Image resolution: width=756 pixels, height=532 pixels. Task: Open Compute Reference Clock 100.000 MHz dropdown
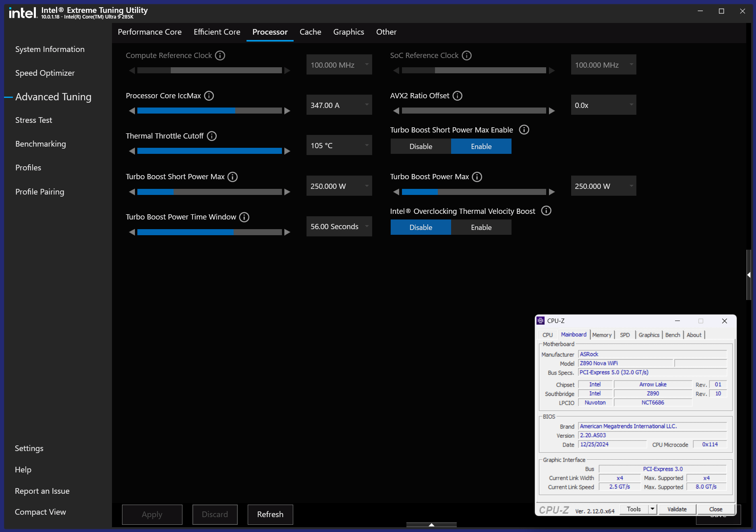(339, 64)
